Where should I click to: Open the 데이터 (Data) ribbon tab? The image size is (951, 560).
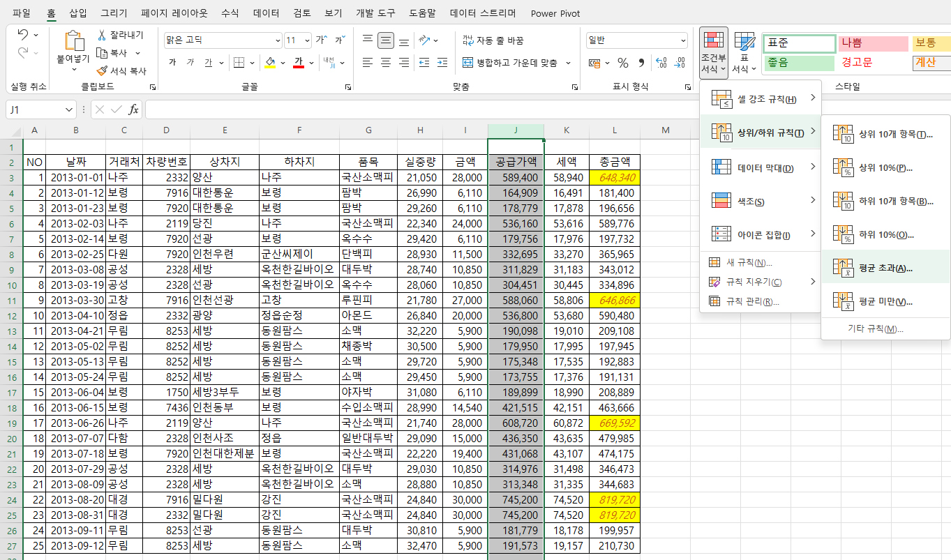tap(267, 13)
